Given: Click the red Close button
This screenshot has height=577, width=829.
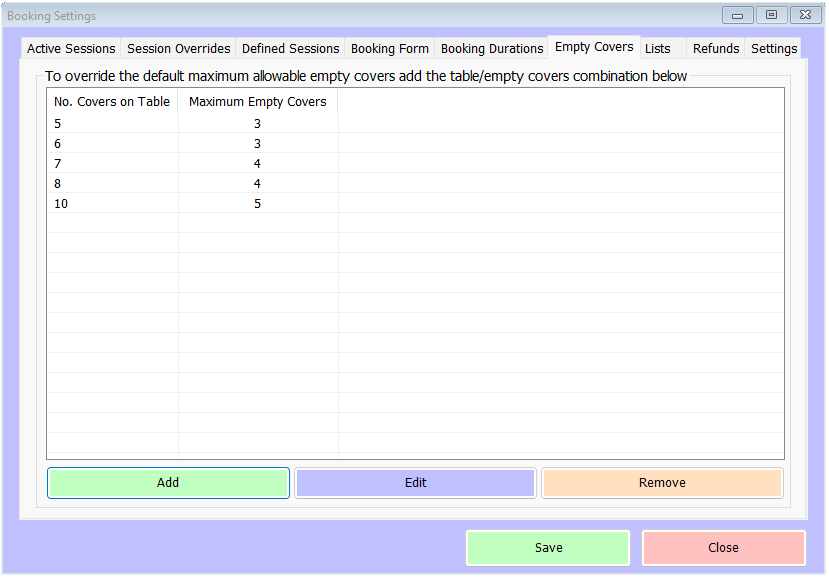Looking at the screenshot, I should [x=723, y=548].
